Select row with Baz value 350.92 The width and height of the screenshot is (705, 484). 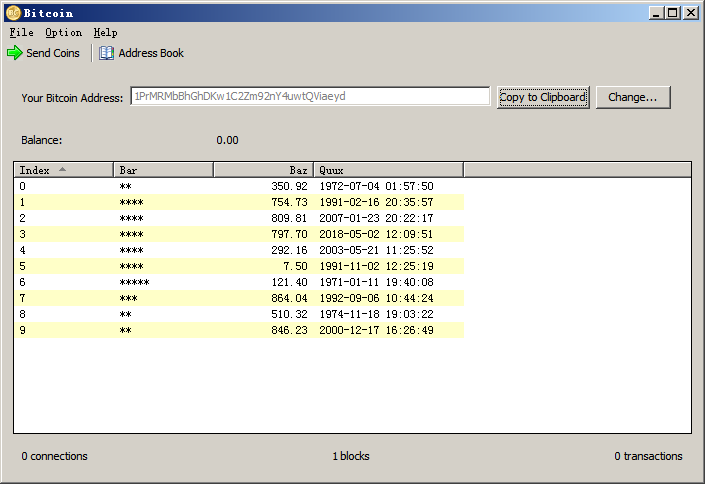(239, 186)
